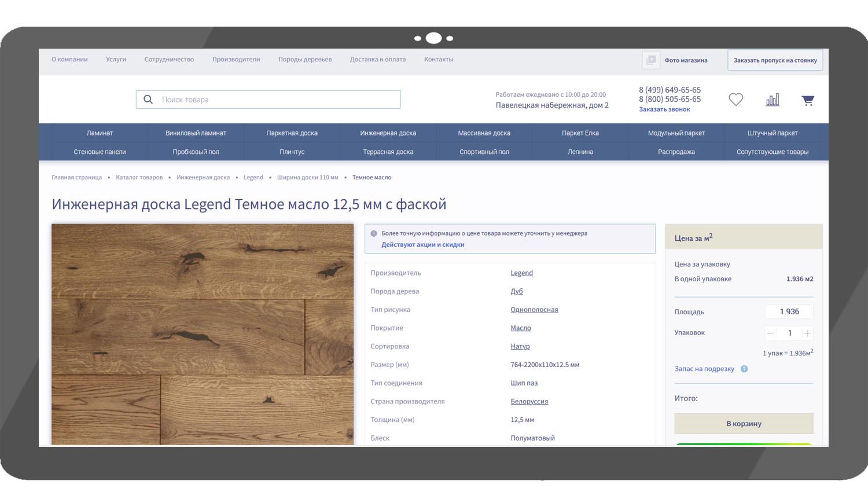This screenshot has height=488, width=868.
Task: Open the shopping cart icon
Action: coord(808,100)
